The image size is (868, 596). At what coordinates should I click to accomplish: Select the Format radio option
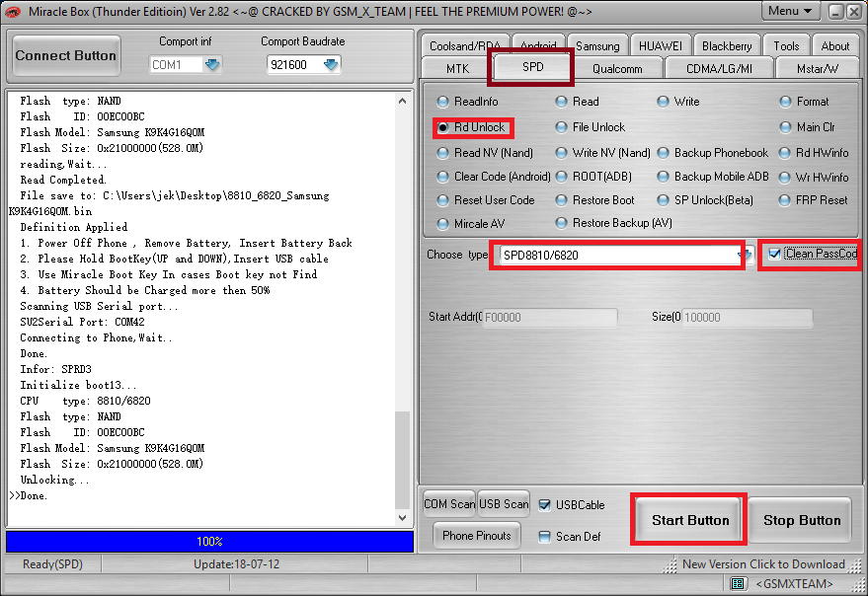click(805, 102)
